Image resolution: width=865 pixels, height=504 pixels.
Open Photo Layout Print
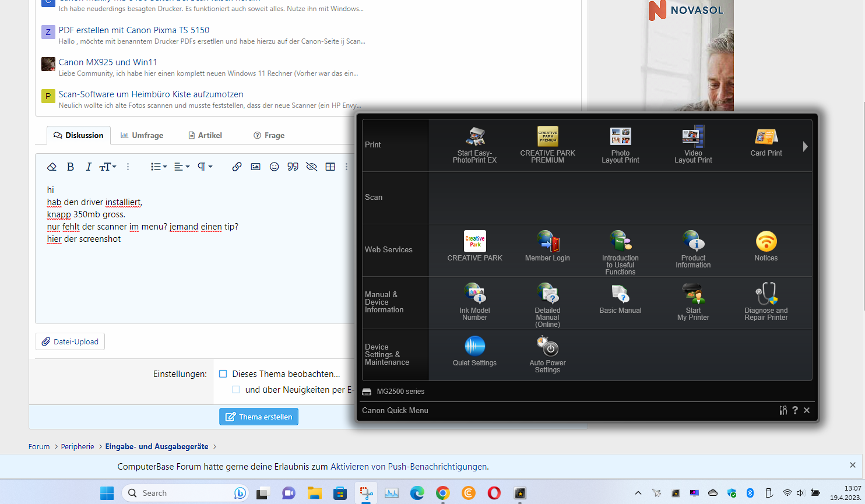pos(620,144)
